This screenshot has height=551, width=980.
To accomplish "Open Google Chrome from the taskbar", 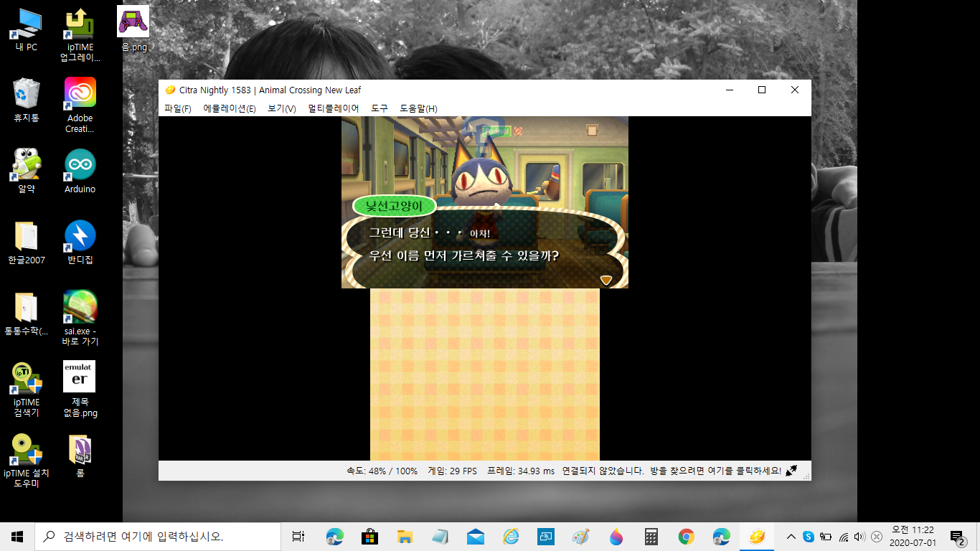I will (687, 537).
